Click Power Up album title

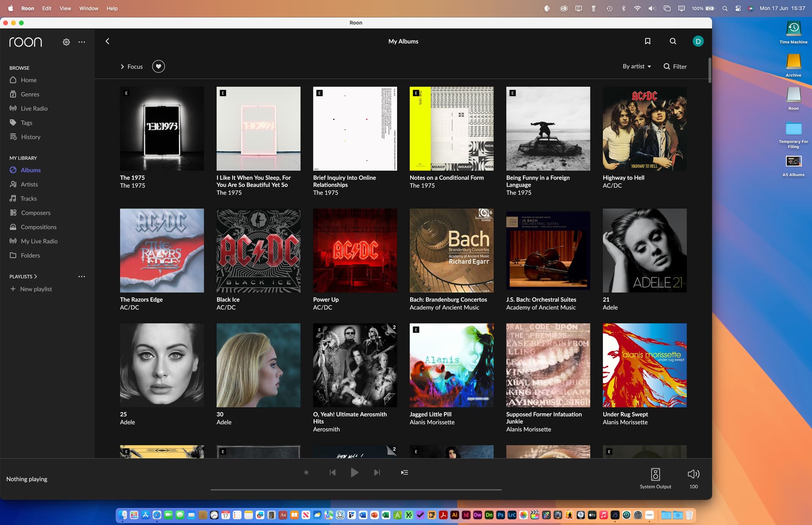[326, 300]
